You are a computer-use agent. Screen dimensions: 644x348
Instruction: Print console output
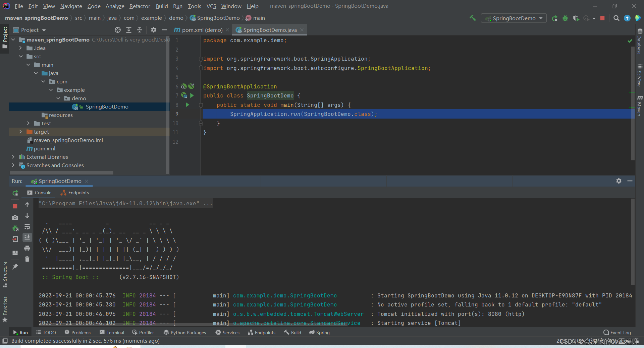tap(27, 248)
